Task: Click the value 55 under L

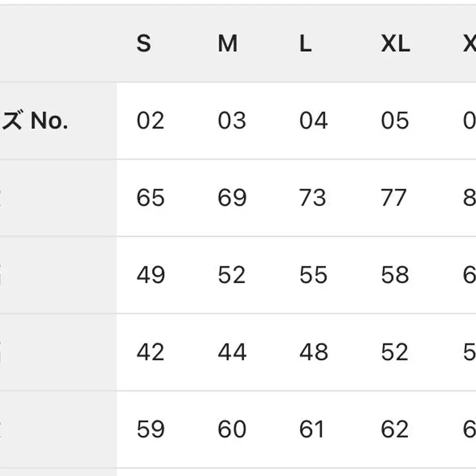Action: [314, 275]
